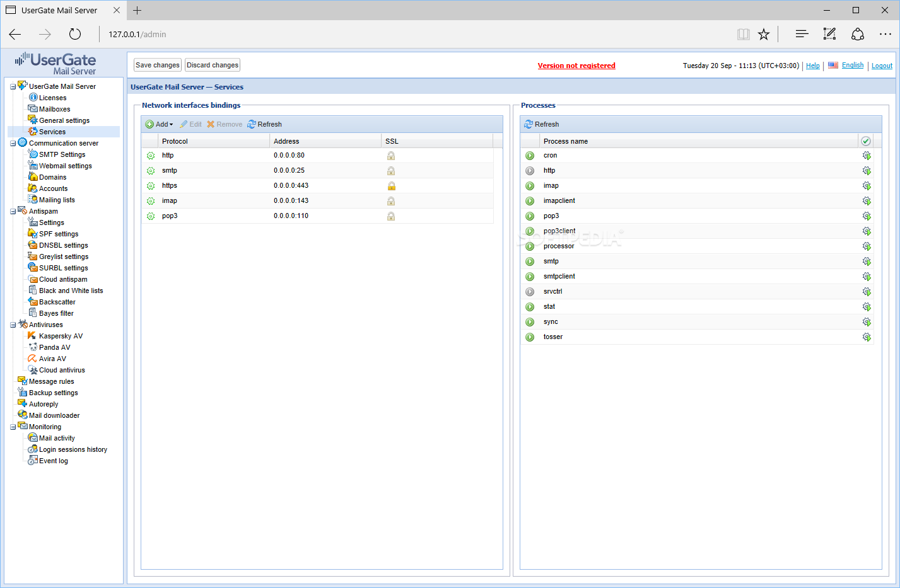Open the Help link
The image size is (900, 588).
[x=813, y=66]
